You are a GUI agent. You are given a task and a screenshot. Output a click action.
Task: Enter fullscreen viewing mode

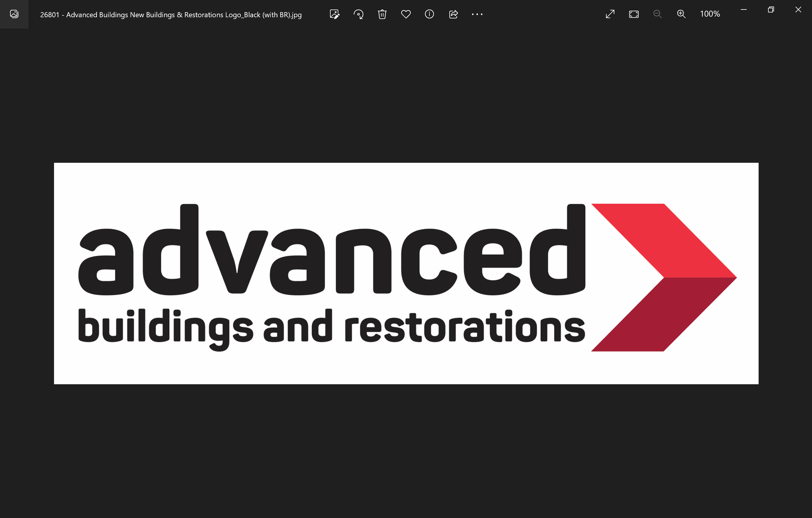(610, 14)
